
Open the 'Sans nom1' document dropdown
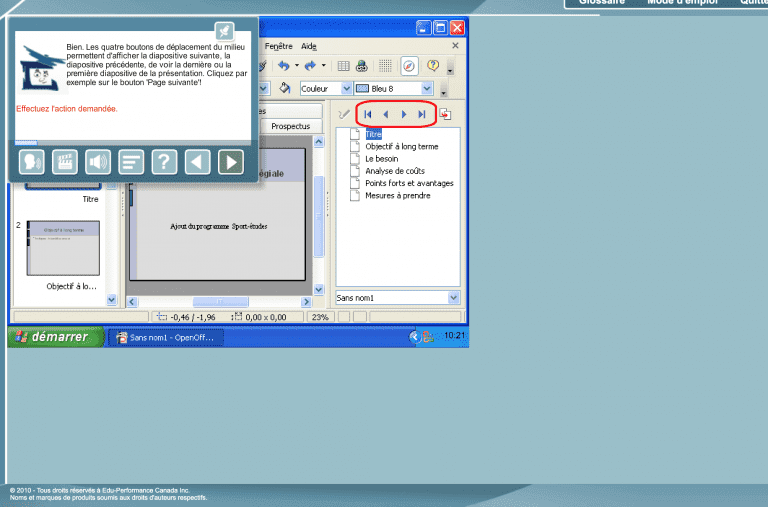(x=454, y=298)
